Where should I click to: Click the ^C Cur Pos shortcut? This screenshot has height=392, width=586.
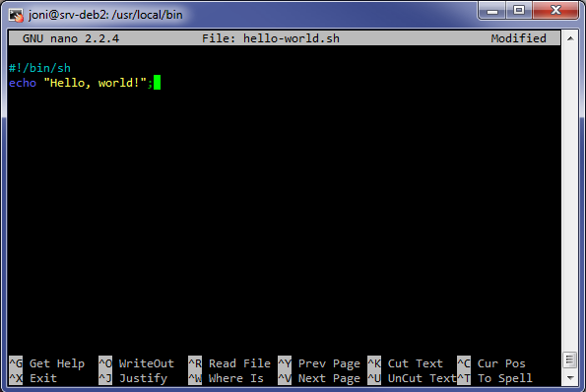coord(491,363)
